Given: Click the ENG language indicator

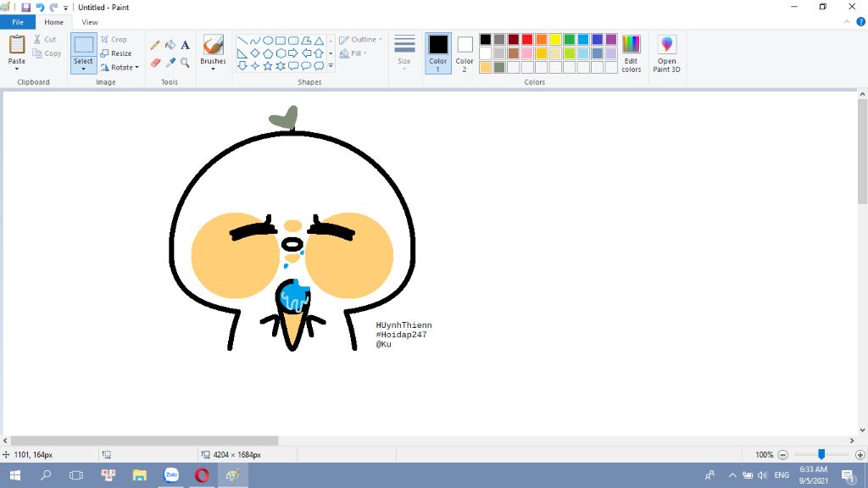Looking at the screenshot, I should [x=782, y=475].
